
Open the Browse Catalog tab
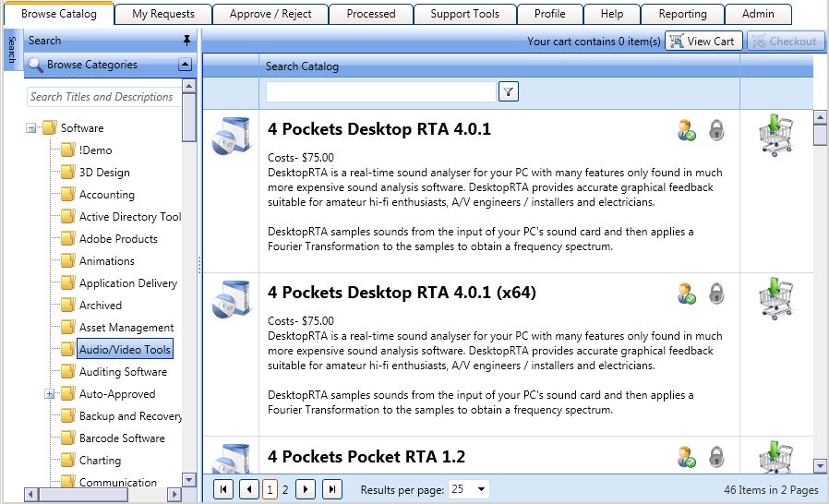59,14
